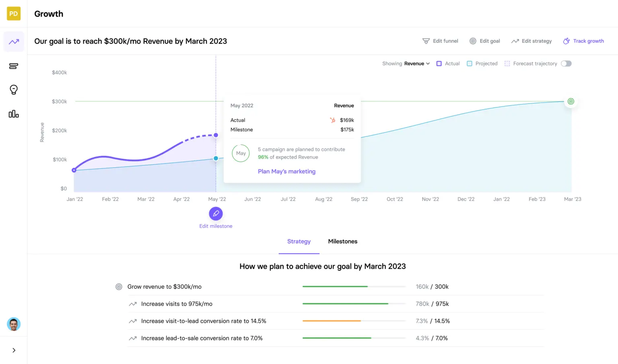Click the Edit funnel icon
This screenshot has height=364, width=618.
426,41
